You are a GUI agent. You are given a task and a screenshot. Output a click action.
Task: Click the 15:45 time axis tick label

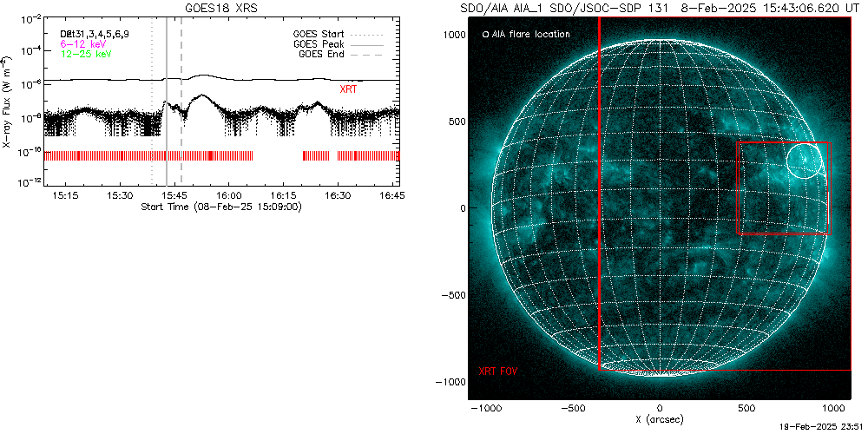[x=175, y=195]
